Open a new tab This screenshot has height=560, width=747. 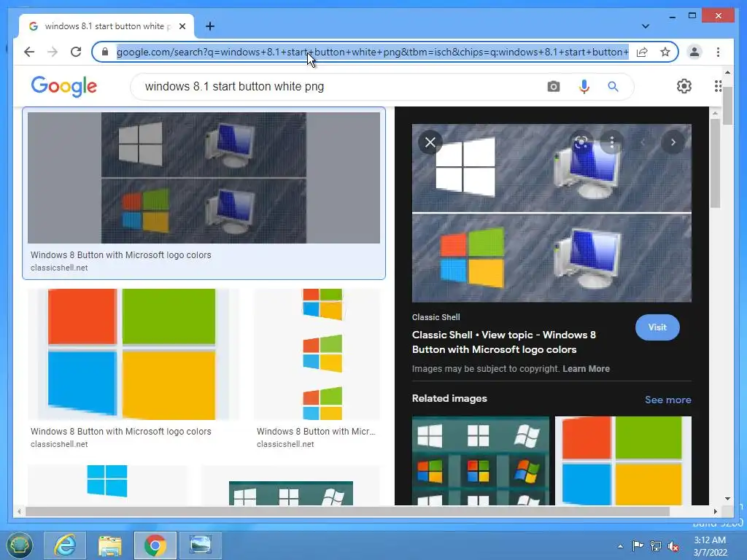click(209, 26)
